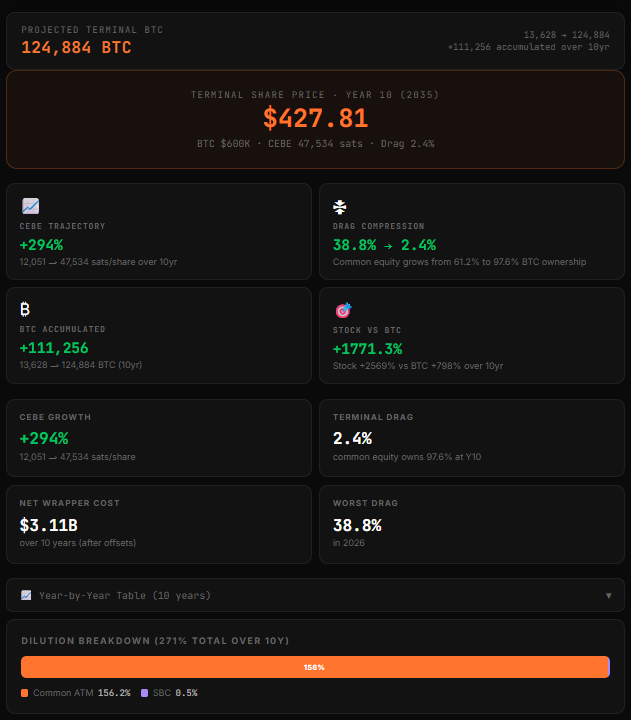Click the '+111,256 accumulated over 10yr' text
Image resolution: width=631 pixels, height=720 pixels.
click(x=529, y=47)
